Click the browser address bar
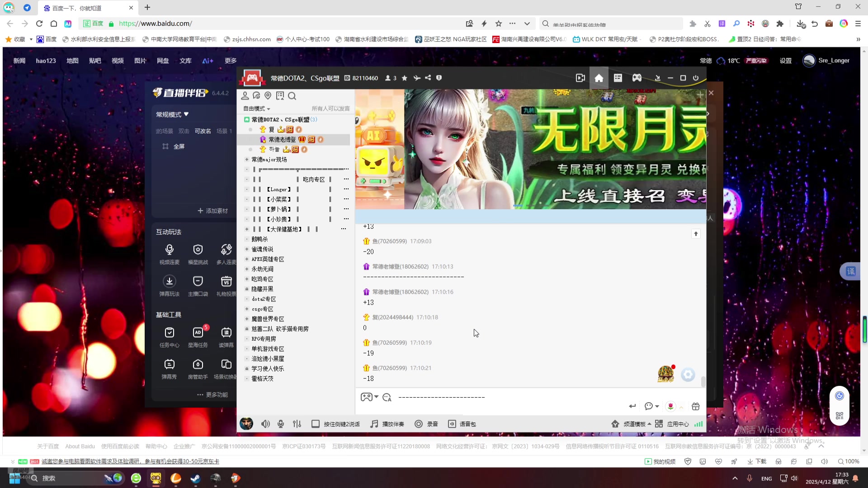The height and width of the screenshot is (488, 868). coord(289,23)
